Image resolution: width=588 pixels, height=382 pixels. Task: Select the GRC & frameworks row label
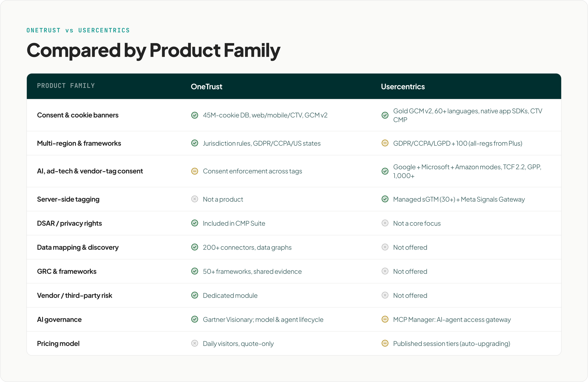[67, 271]
